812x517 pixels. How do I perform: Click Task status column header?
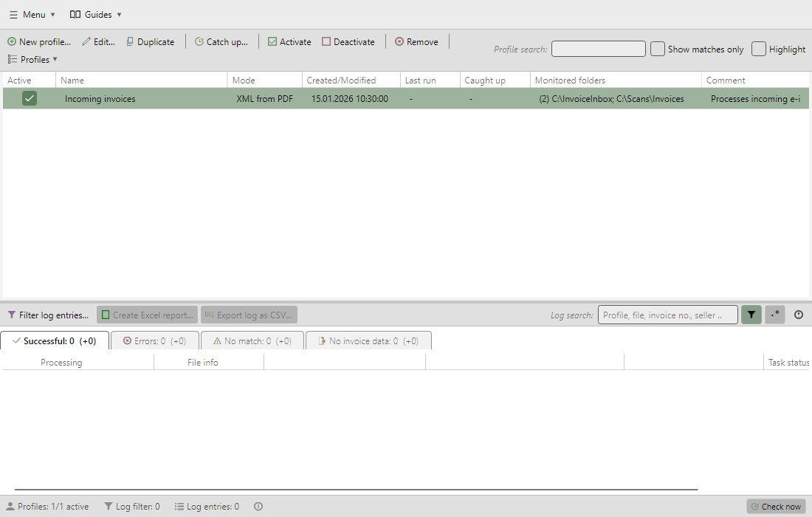(787, 363)
